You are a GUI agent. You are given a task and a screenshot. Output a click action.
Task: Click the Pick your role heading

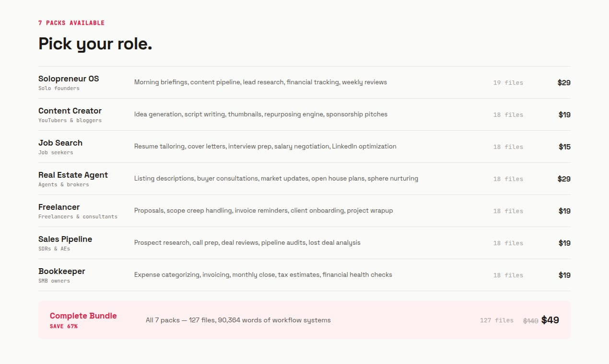95,44
